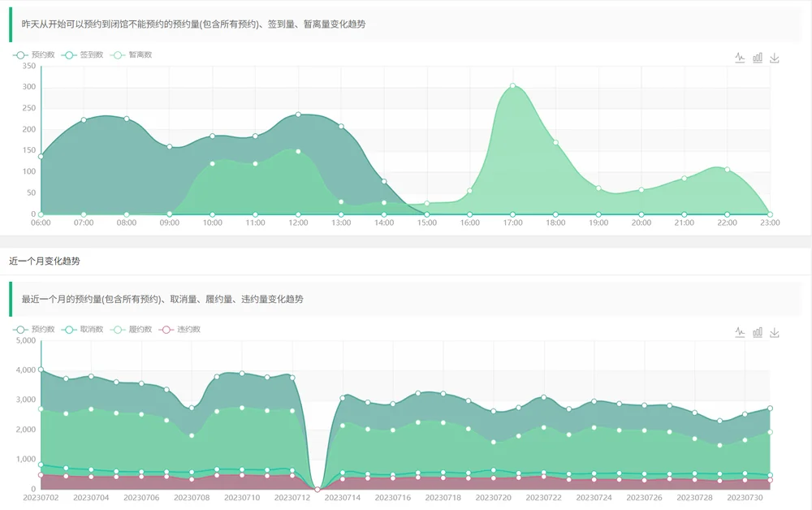Download the monthly trend chart image
812x510 pixels.
click(x=774, y=332)
